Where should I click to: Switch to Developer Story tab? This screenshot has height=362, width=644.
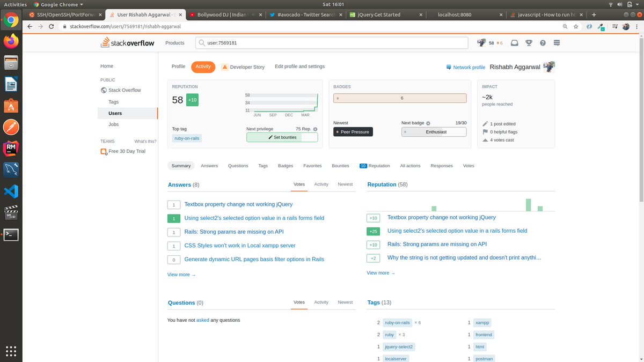point(243,67)
